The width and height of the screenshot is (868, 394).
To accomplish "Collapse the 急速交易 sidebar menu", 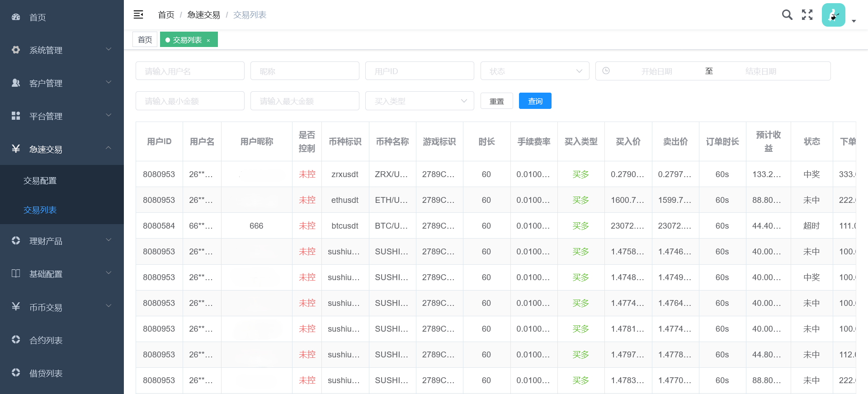I will [x=61, y=149].
